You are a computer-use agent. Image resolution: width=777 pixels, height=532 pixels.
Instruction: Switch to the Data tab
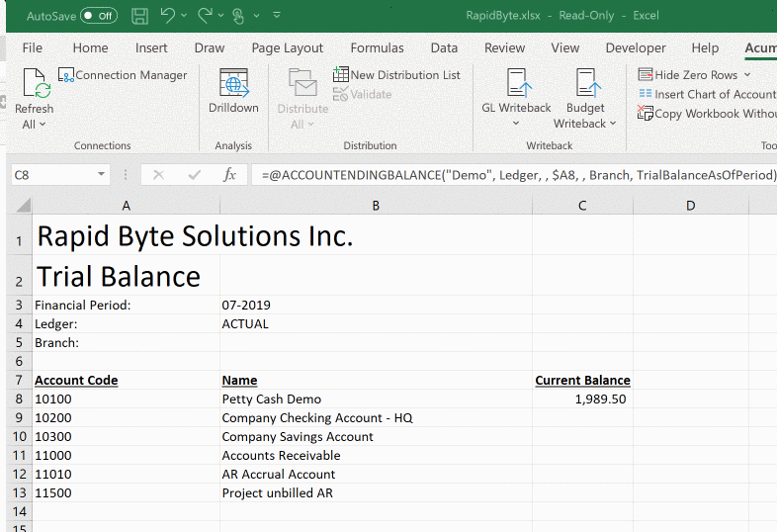pos(444,48)
